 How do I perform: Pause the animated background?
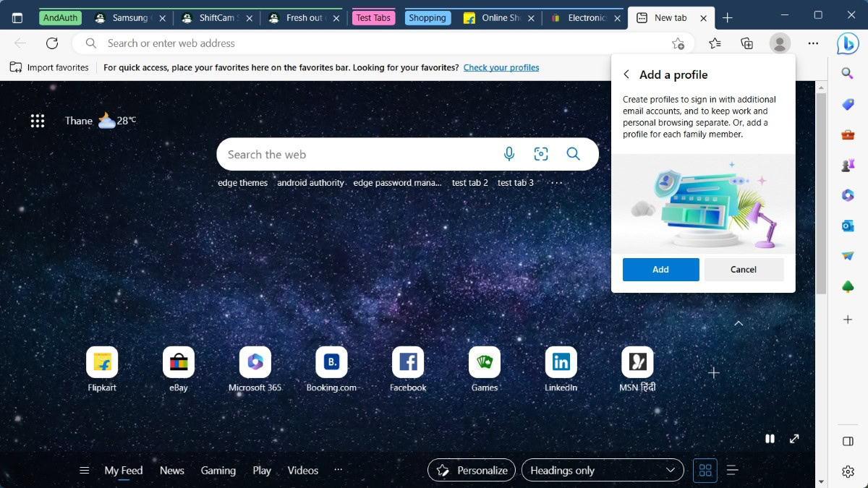click(770, 439)
